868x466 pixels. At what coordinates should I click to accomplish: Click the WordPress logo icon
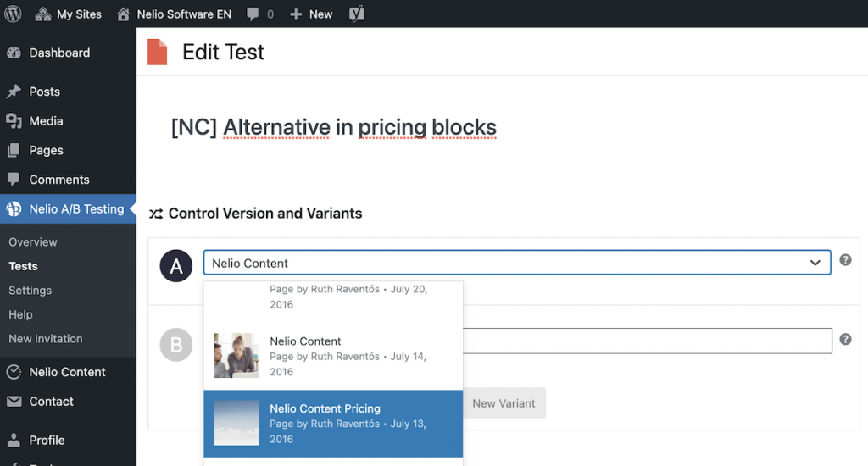coord(14,14)
